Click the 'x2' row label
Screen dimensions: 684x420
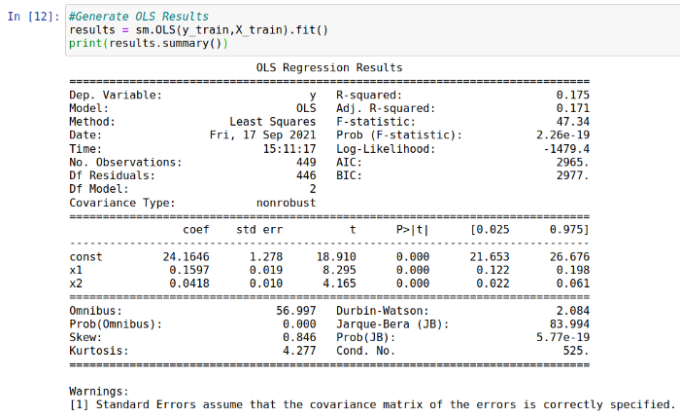75,283
